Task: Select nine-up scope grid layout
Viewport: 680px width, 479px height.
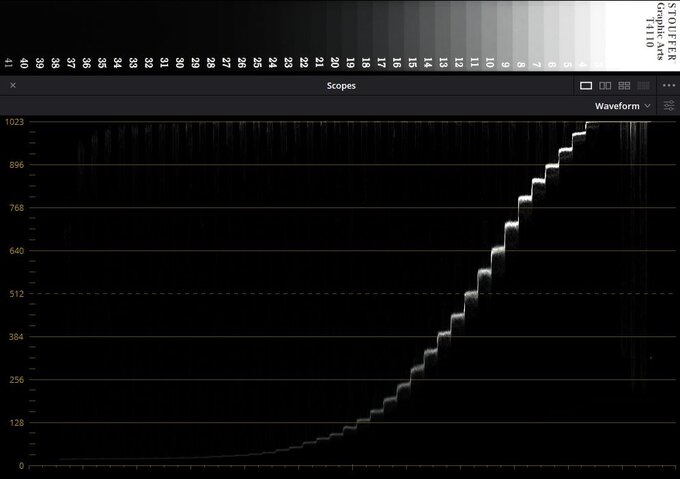Action: click(643, 85)
